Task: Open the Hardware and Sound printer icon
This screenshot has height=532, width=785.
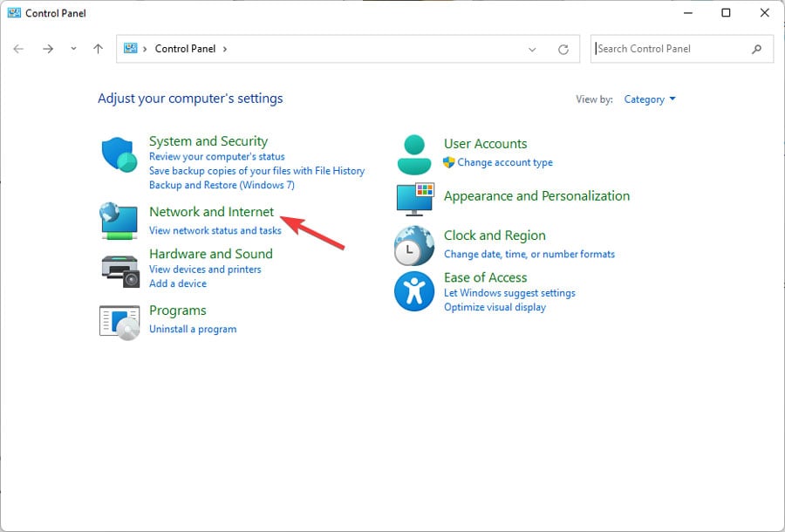Action: click(x=120, y=270)
